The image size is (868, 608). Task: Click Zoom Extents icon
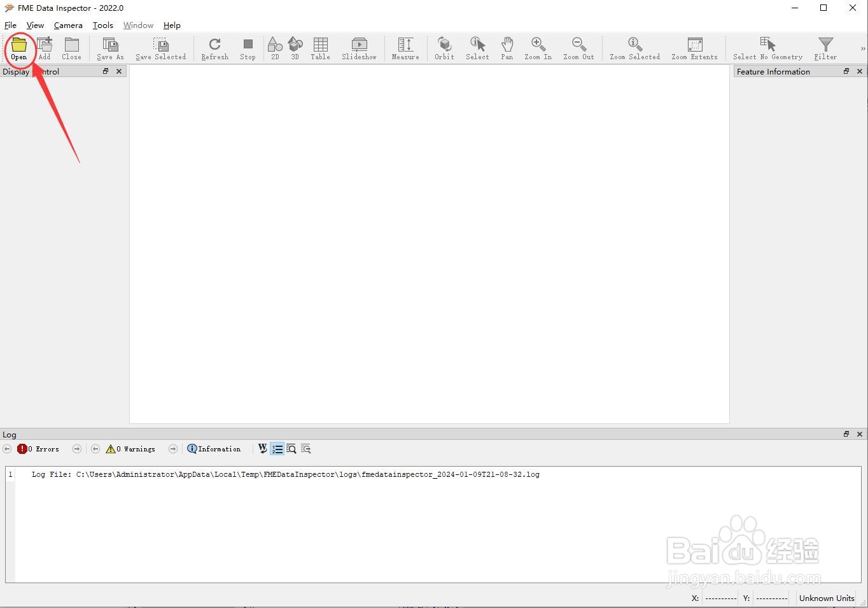pos(694,48)
